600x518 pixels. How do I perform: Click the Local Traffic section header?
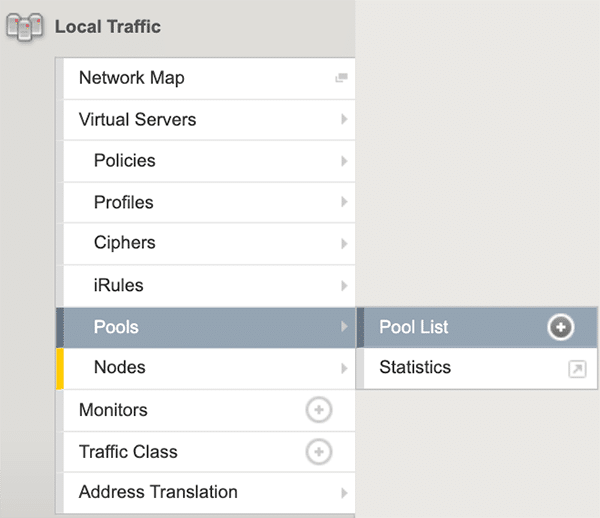107,27
